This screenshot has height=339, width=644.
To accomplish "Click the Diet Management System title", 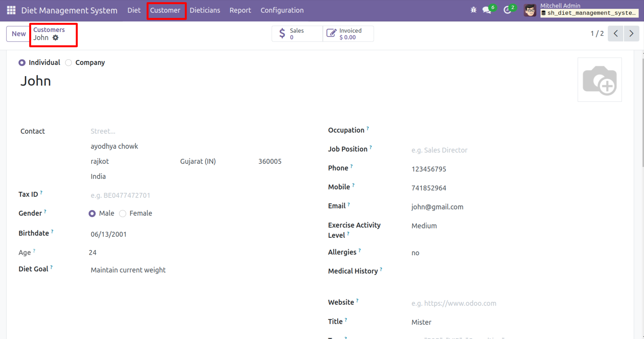I will coord(69,10).
